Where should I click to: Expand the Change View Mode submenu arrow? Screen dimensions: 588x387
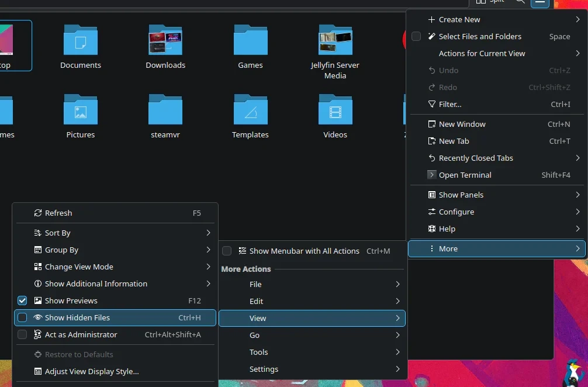click(x=208, y=267)
